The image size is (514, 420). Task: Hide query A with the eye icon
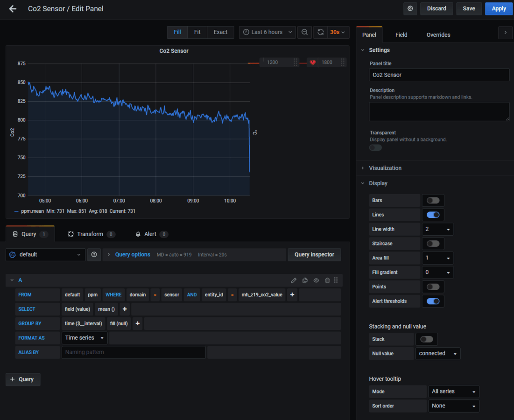[x=316, y=280]
